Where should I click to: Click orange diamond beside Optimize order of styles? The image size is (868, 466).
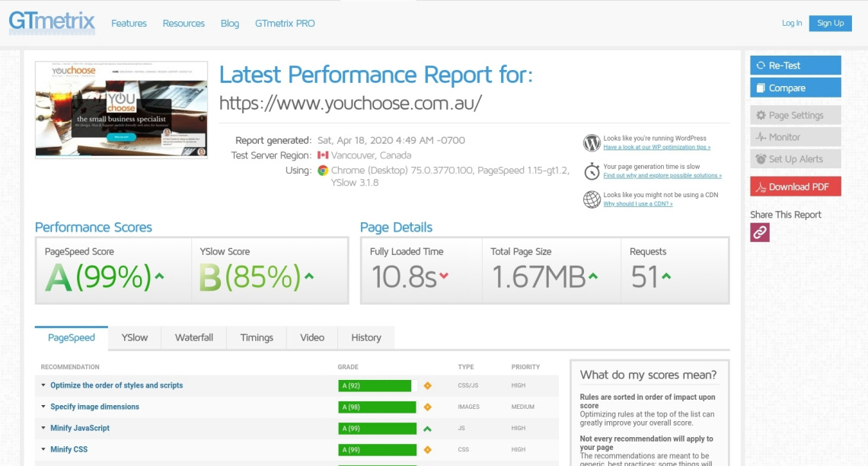427,385
